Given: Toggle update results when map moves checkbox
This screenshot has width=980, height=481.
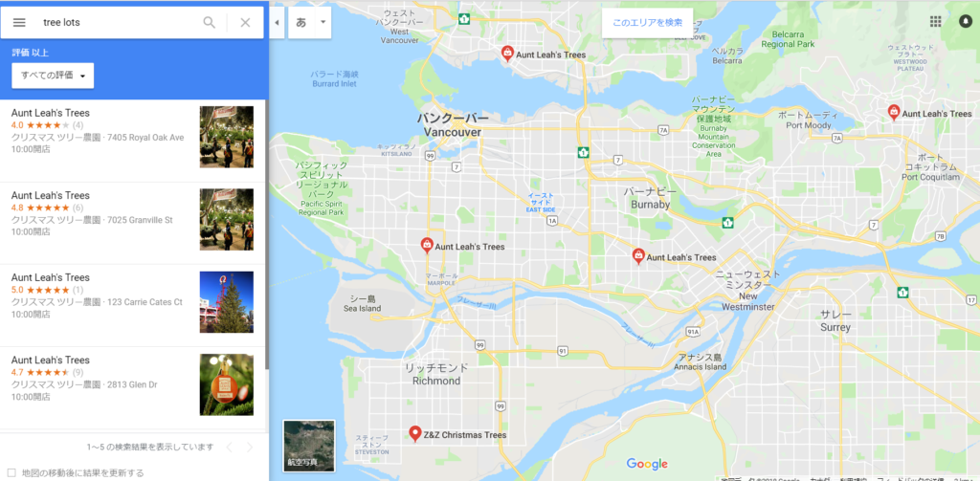Looking at the screenshot, I should (11, 473).
